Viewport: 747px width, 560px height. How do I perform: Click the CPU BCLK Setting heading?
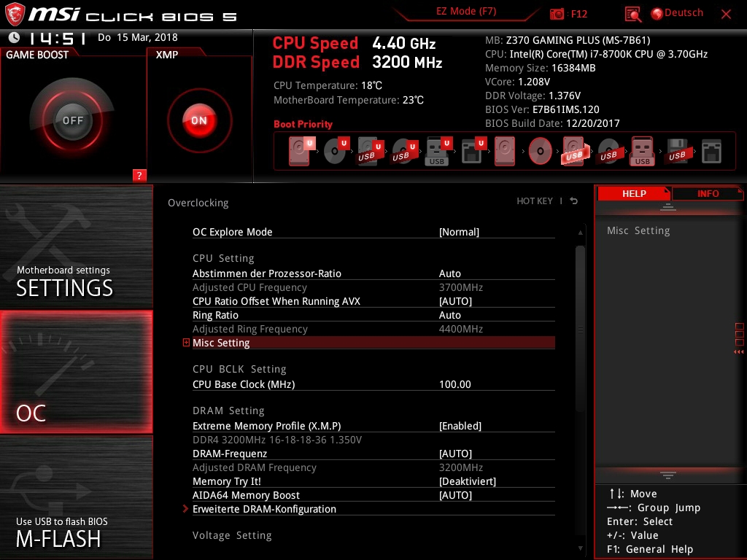[x=239, y=369]
